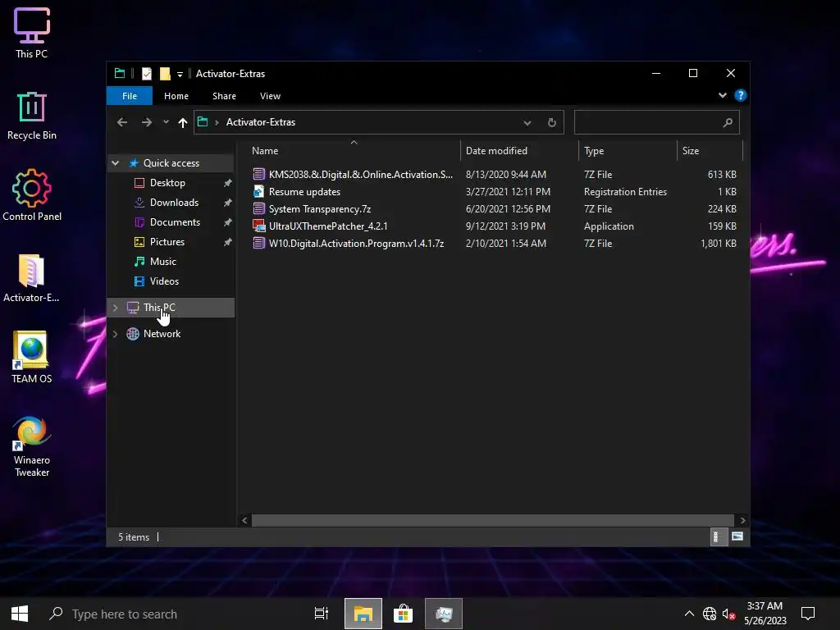
Task: Open the network globe tray icon
Action: click(x=710, y=614)
